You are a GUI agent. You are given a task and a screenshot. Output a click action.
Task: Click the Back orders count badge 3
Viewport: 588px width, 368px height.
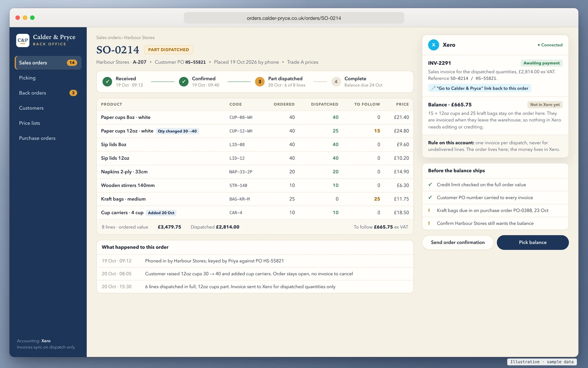click(73, 93)
